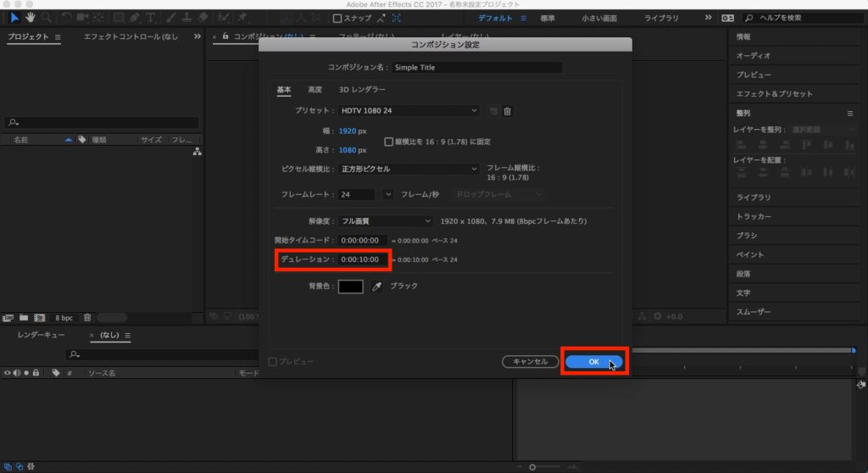
Task: Switch to the エフェクトコントロール tab
Action: (x=131, y=36)
